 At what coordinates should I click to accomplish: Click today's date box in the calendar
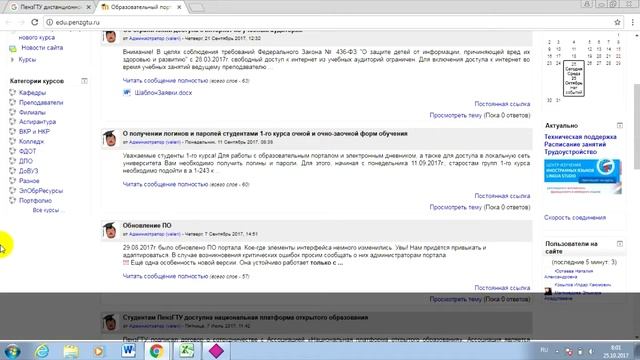tap(573, 78)
